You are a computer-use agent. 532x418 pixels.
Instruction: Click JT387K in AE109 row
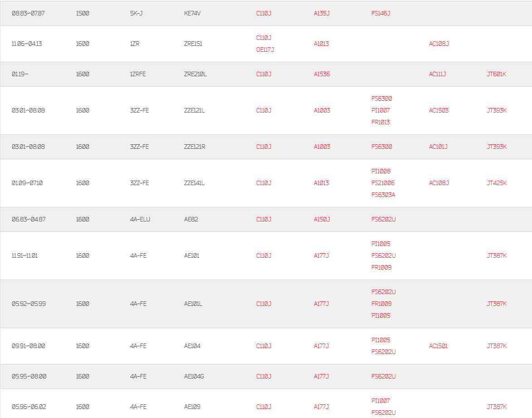click(496, 407)
